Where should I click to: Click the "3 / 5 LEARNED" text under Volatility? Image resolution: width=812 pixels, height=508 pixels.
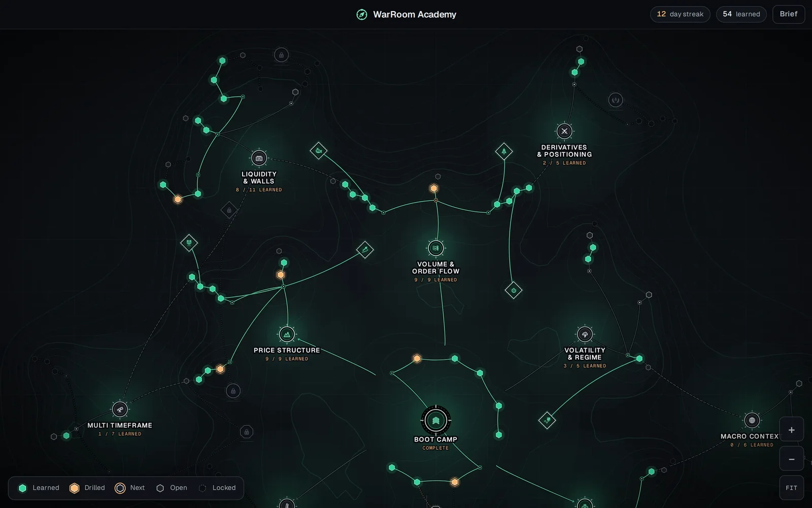(585, 366)
